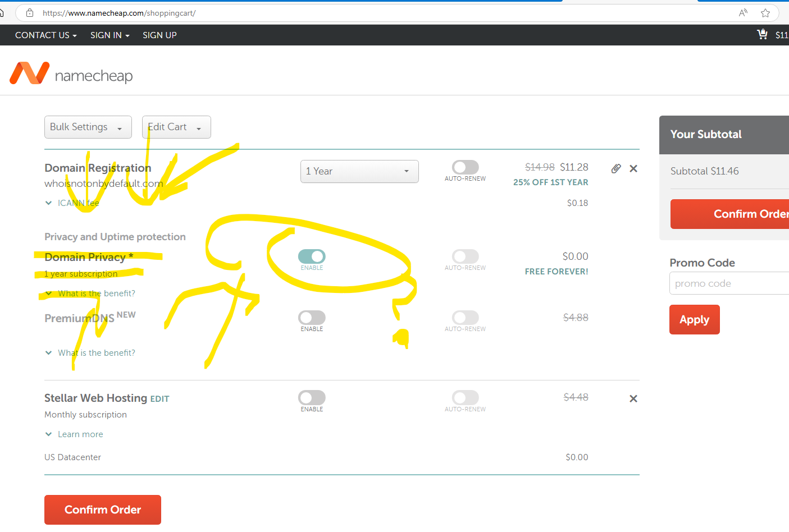Click the paperclip icon on the domain row
The width and height of the screenshot is (789, 532).
pos(616,168)
